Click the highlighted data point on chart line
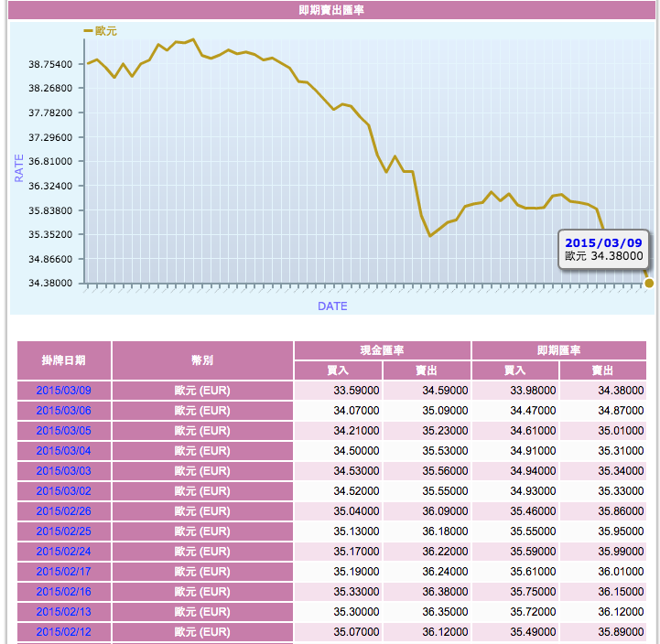660x644 pixels. [649, 283]
